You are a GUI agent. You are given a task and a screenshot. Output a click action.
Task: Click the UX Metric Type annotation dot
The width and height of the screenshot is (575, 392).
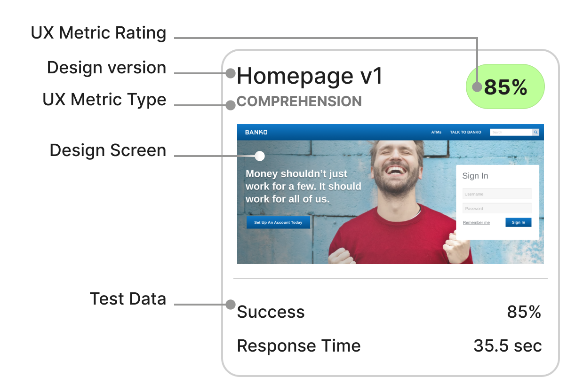point(230,105)
